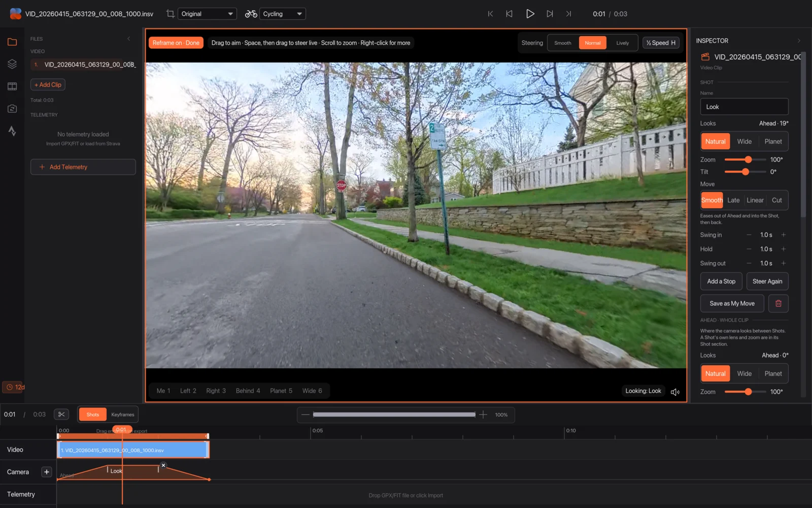The image size is (812, 508).
Task: Open the Original aspect ratio dropdown
Action: [x=207, y=14]
